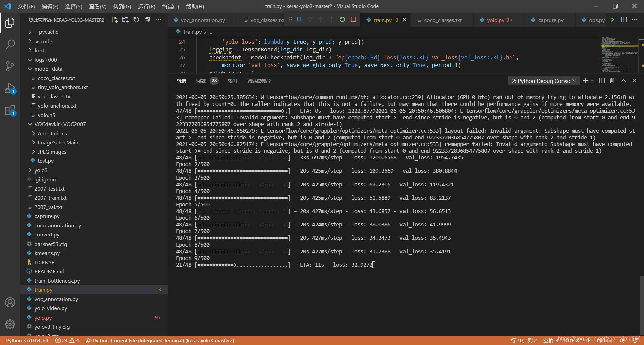Switch to 调试控制台 debug console tab
This screenshot has width=644, height=345.
259,81
